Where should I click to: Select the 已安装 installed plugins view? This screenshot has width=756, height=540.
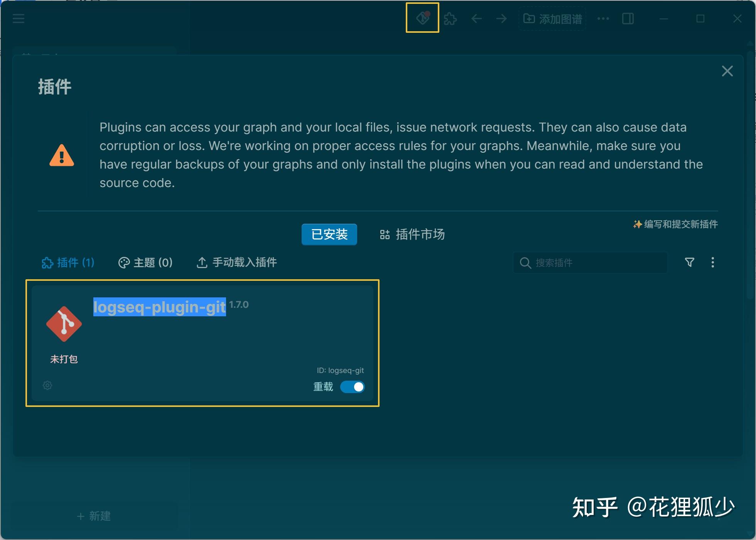pyautogui.click(x=329, y=234)
